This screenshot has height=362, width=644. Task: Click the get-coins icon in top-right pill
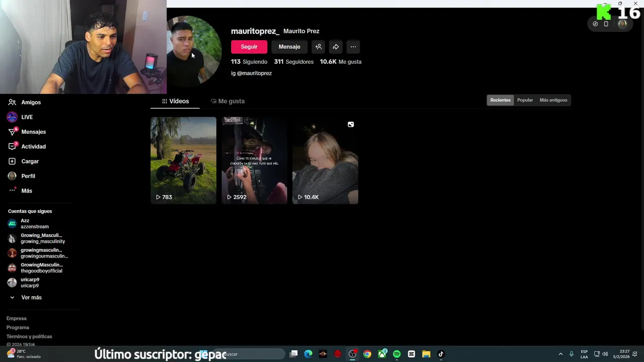point(595,24)
